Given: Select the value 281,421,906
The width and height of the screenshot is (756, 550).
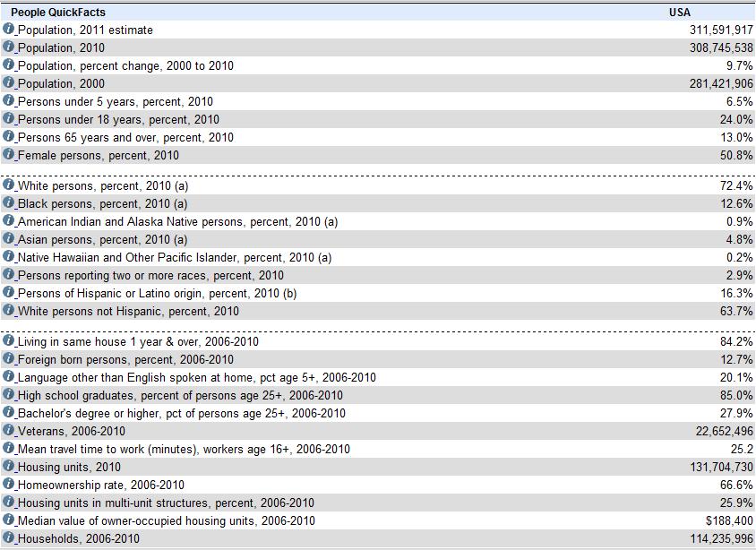Looking at the screenshot, I should [x=721, y=83].
